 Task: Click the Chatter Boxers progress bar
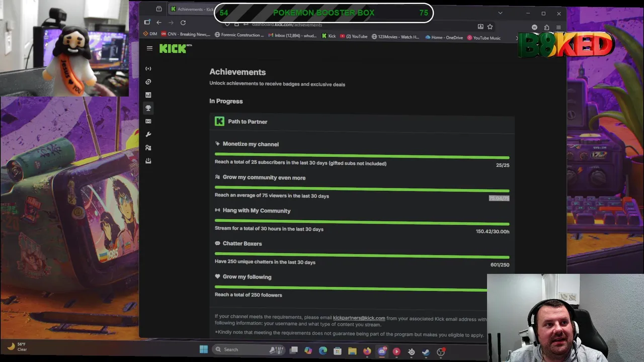(362, 255)
